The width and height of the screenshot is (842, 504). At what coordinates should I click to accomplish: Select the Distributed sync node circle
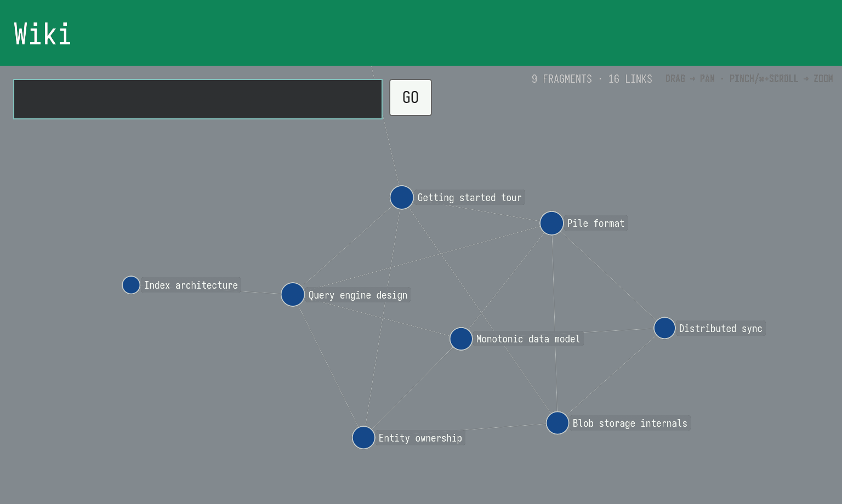coord(664,328)
